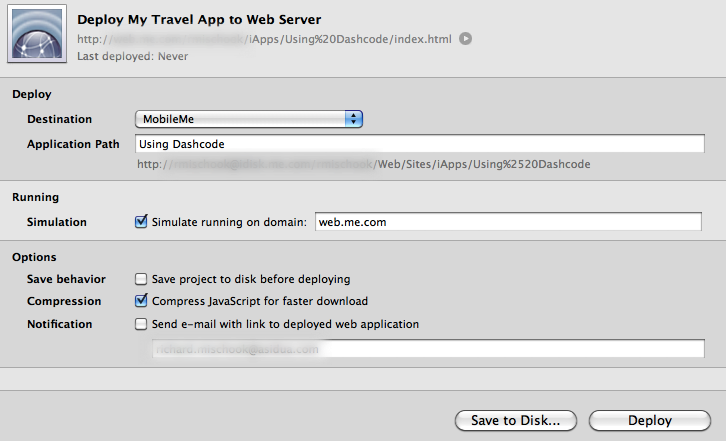
Task: Click the index.html deployment URL text
Action: coord(264,39)
